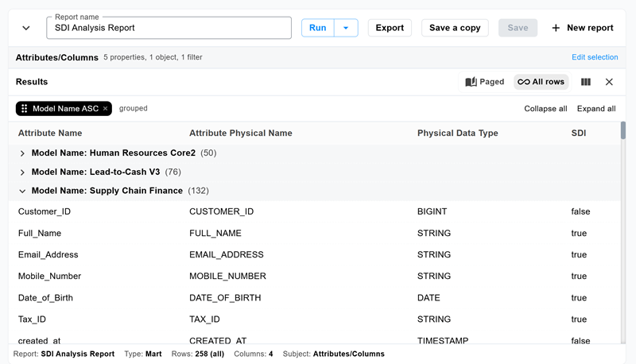The image size is (636, 364).
Task: Click the SDI true value for Tax_ID
Action: [579, 319]
